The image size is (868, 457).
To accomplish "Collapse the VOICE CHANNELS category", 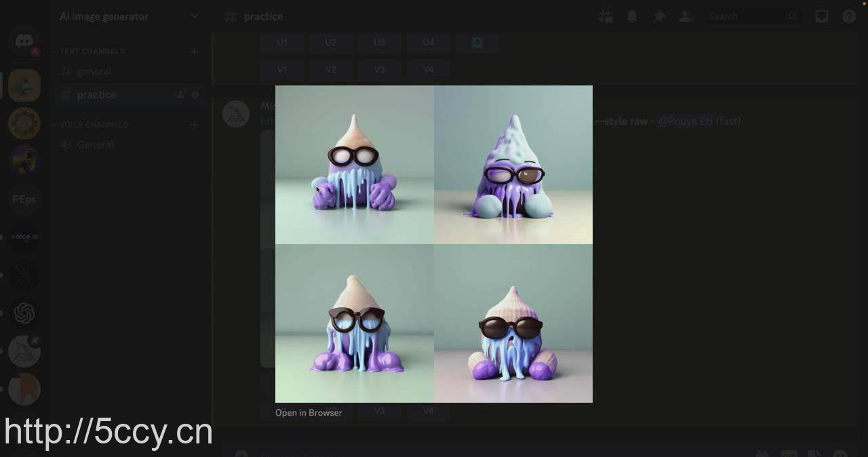I will coord(92,124).
